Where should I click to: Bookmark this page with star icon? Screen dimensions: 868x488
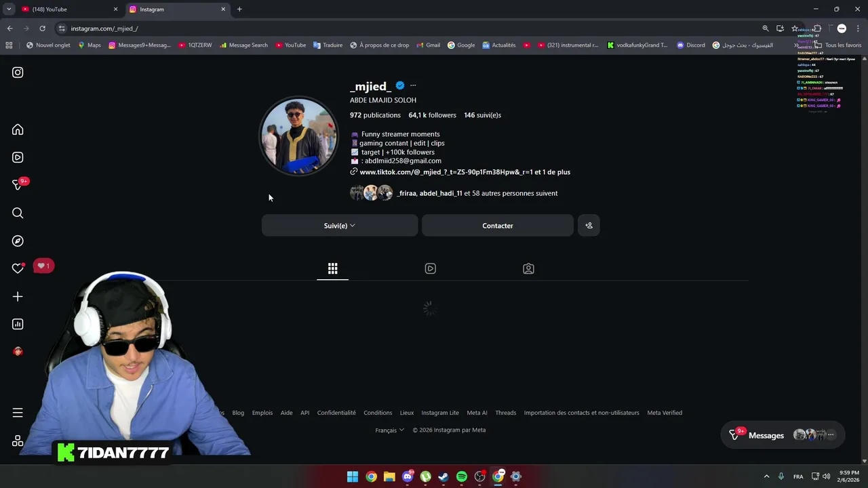click(795, 28)
